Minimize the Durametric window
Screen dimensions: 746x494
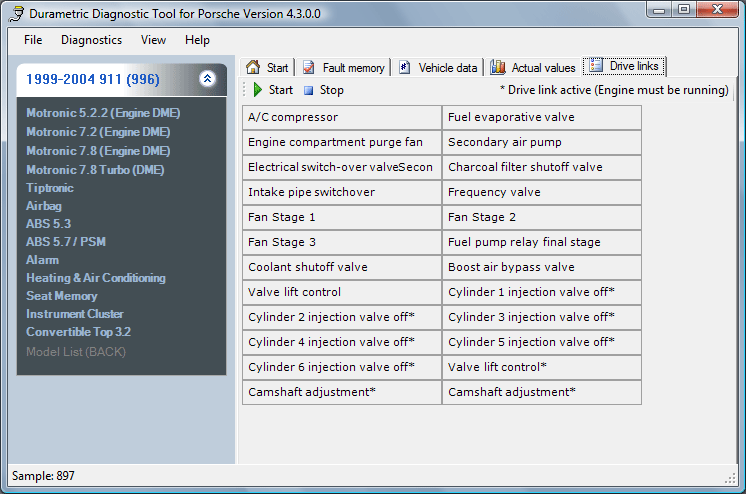(659, 10)
